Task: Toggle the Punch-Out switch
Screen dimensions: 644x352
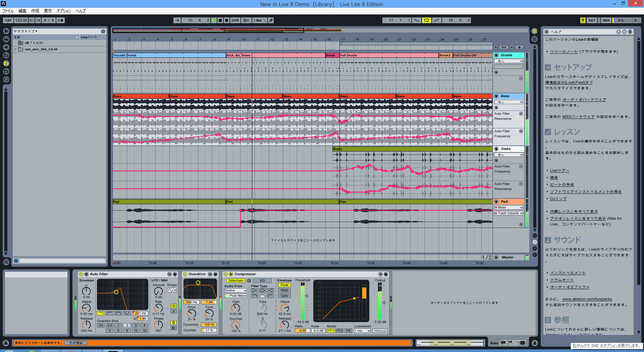Action: [x=436, y=20]
